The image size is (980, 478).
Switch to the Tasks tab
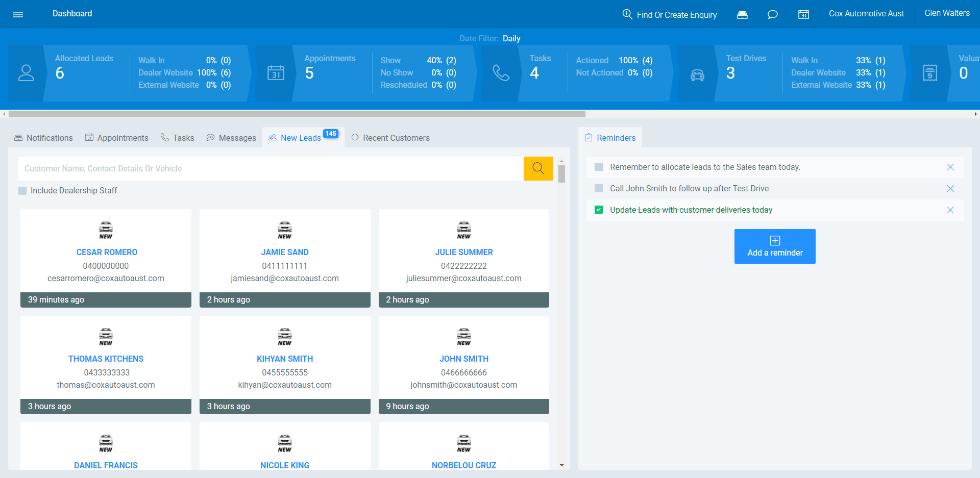(177, 138)
